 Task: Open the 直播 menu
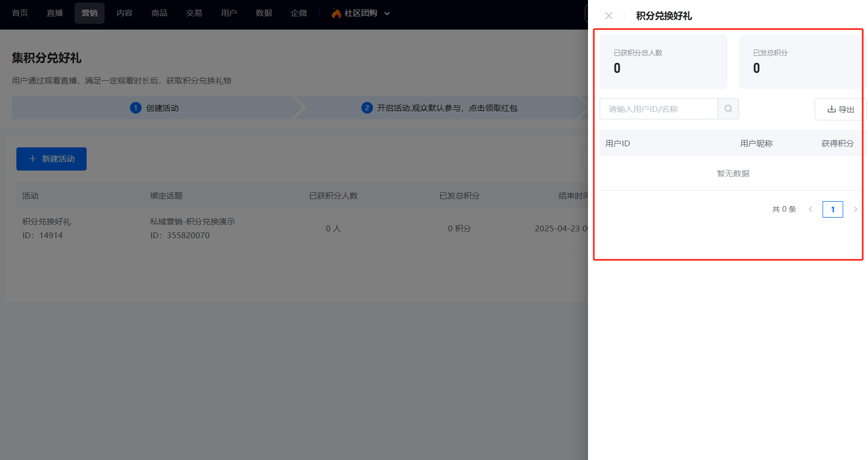[x=55, y=13]
